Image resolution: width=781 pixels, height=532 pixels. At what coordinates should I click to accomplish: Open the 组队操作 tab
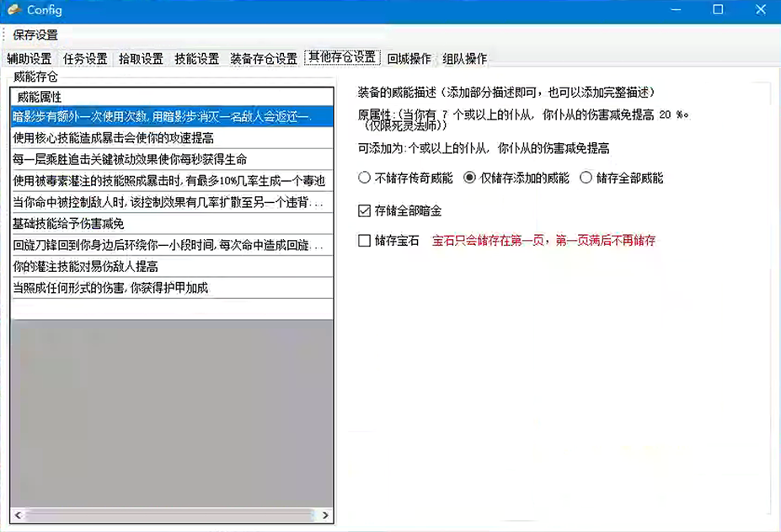coord(464,59)
